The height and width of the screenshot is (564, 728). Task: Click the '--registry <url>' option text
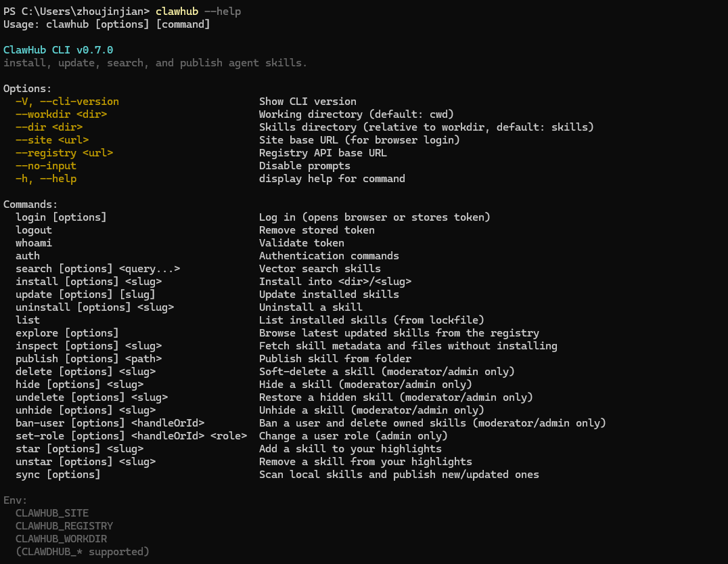[x=64, y=153]
